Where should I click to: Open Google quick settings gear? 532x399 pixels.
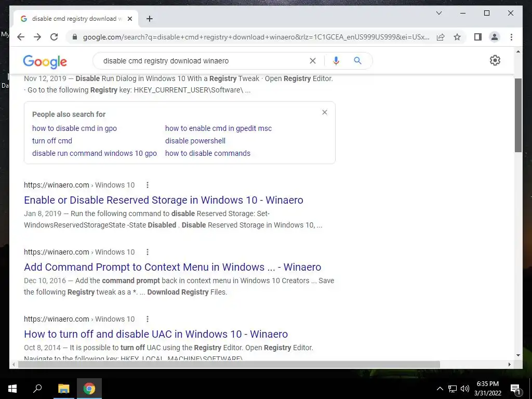coord(495,60)
